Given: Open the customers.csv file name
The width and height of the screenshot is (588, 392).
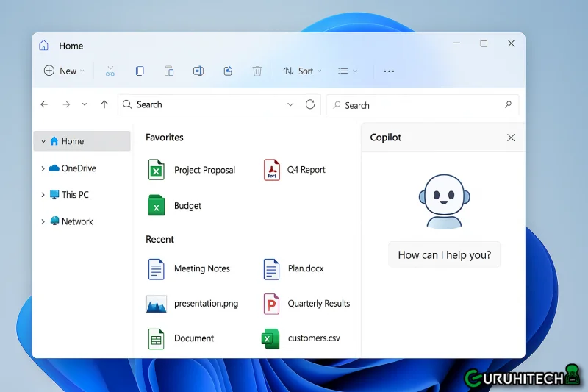Looking at the screenshot, I should tap(314, 338).
